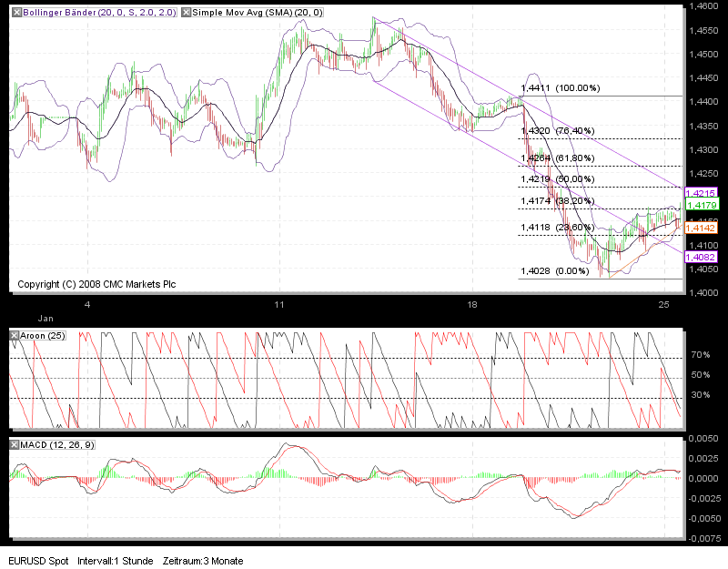728x569 pixels.
Task: Click EURUSD Spot in the status bar
Action: click(x=36, y=561)
